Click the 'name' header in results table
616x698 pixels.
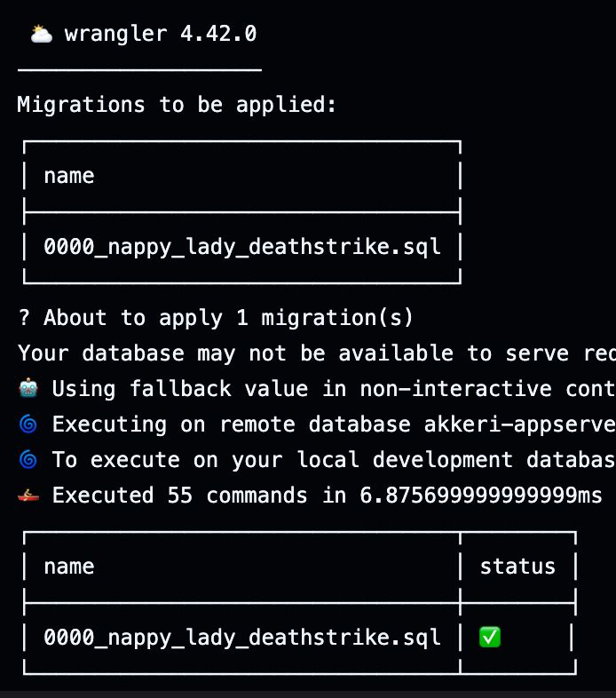coord(69,567)
